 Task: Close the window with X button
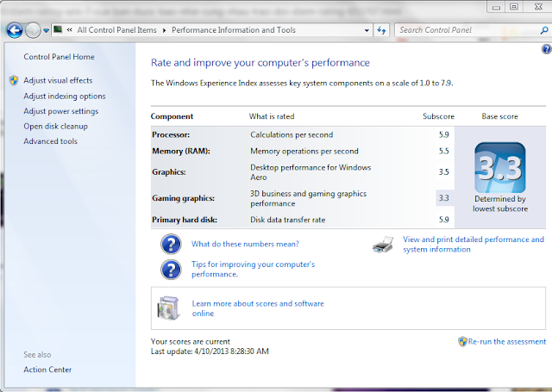tap(538, 7)
